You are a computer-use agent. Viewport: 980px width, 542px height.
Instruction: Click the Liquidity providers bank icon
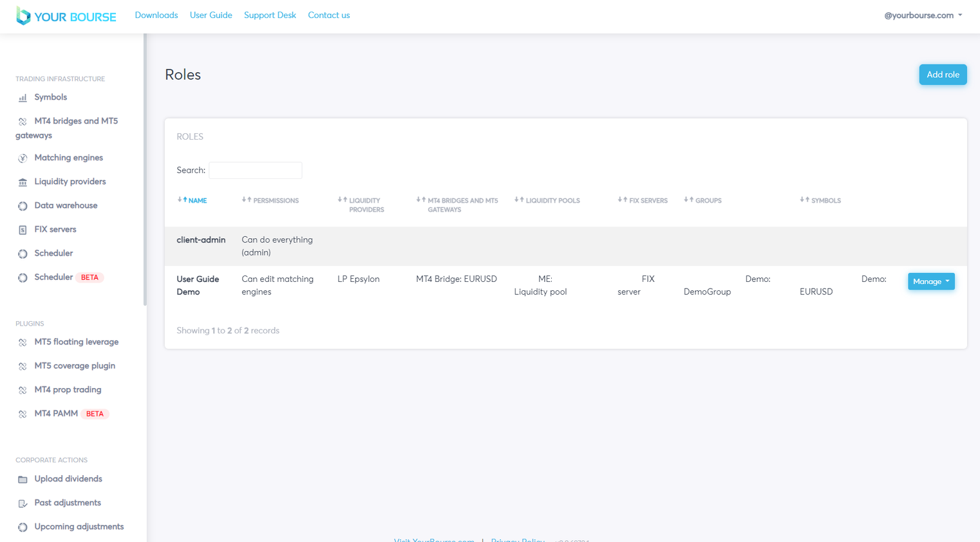point(23,182)
